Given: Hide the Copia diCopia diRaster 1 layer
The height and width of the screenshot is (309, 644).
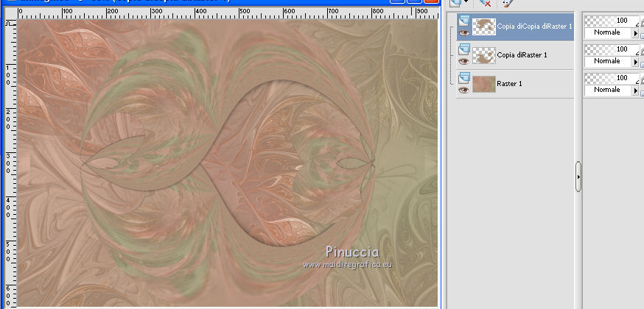Looking at the screenshot, I should pos(464,33).
